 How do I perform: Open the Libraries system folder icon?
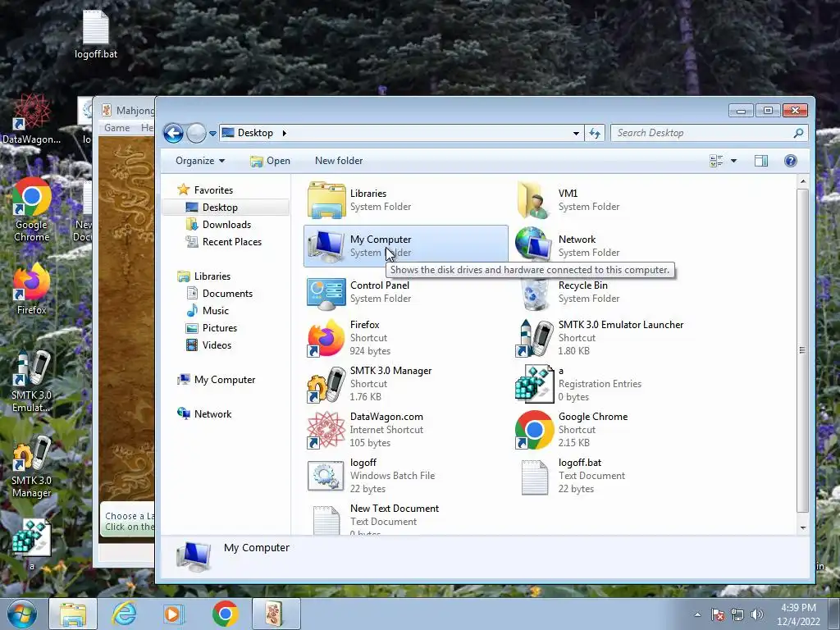(326, 200)
